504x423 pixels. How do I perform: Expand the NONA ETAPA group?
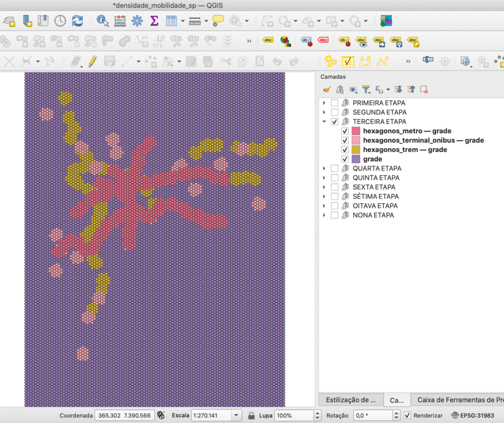pos(324,215)
